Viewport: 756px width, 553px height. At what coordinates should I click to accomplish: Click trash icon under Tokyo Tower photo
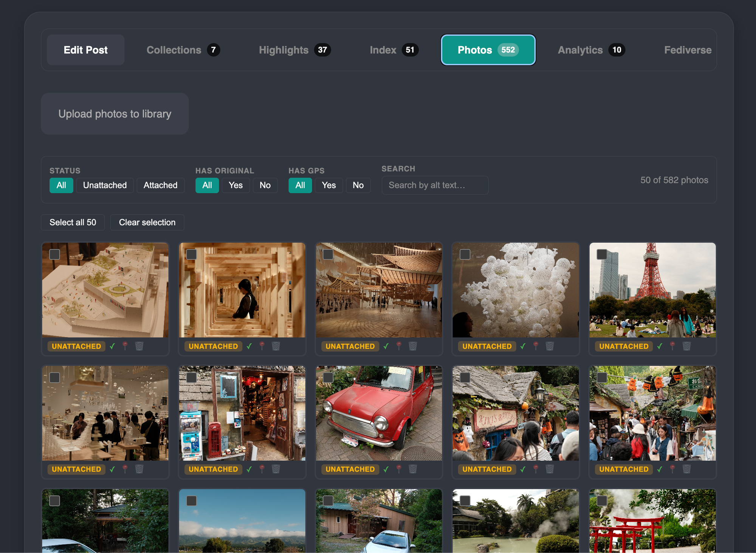686,346
